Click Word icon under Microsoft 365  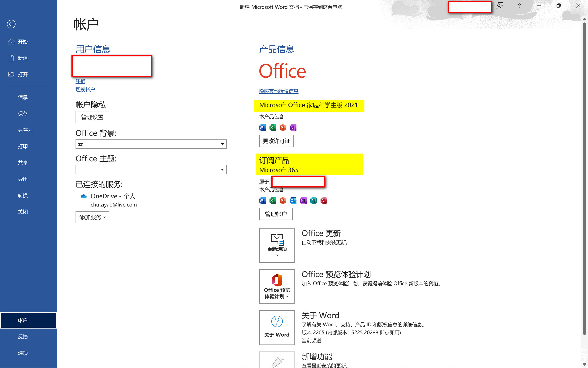point(262,201)
